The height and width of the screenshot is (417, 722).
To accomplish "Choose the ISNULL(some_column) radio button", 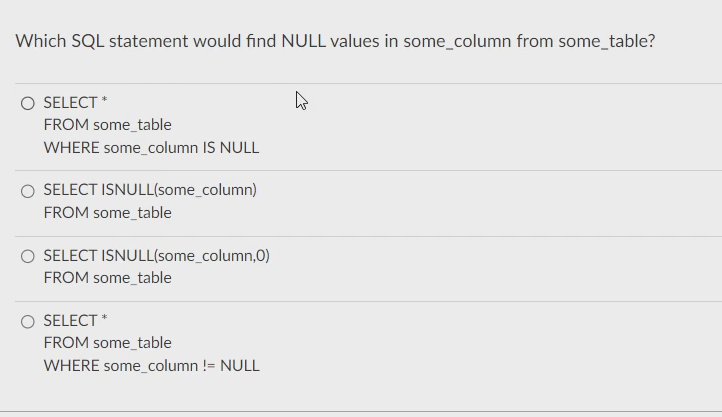I will tap(28, 191).
